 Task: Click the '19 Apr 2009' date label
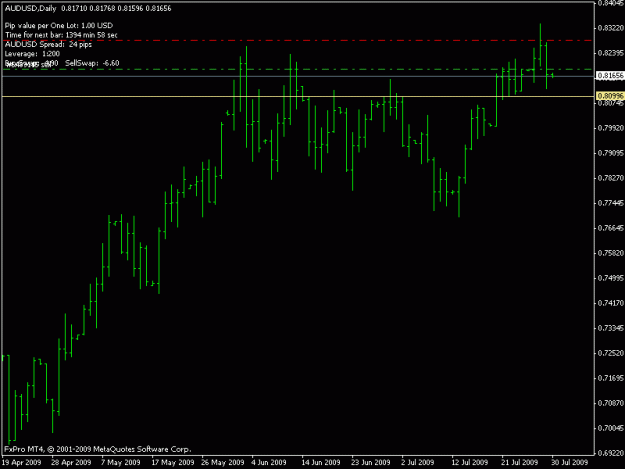(x=22, y=462)
